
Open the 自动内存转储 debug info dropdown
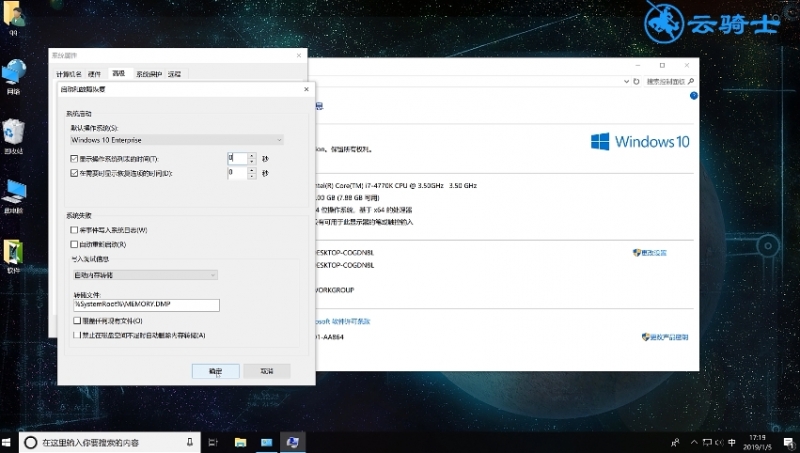145,275
